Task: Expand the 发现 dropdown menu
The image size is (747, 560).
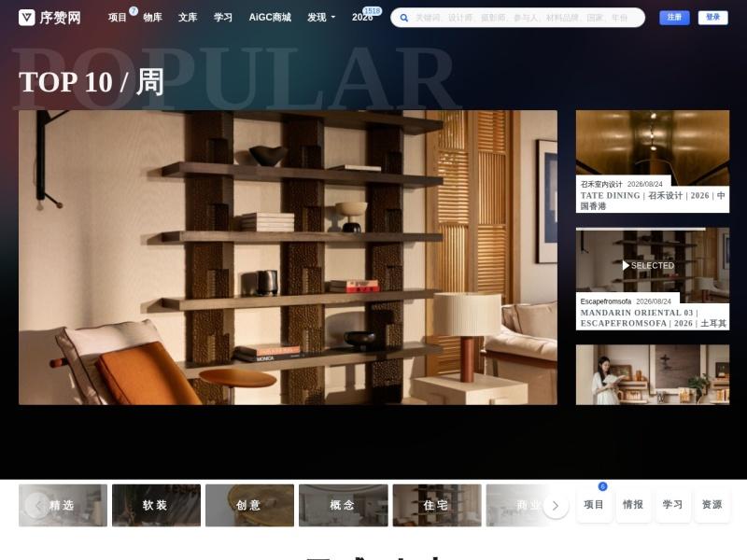Action: (321, 18)
